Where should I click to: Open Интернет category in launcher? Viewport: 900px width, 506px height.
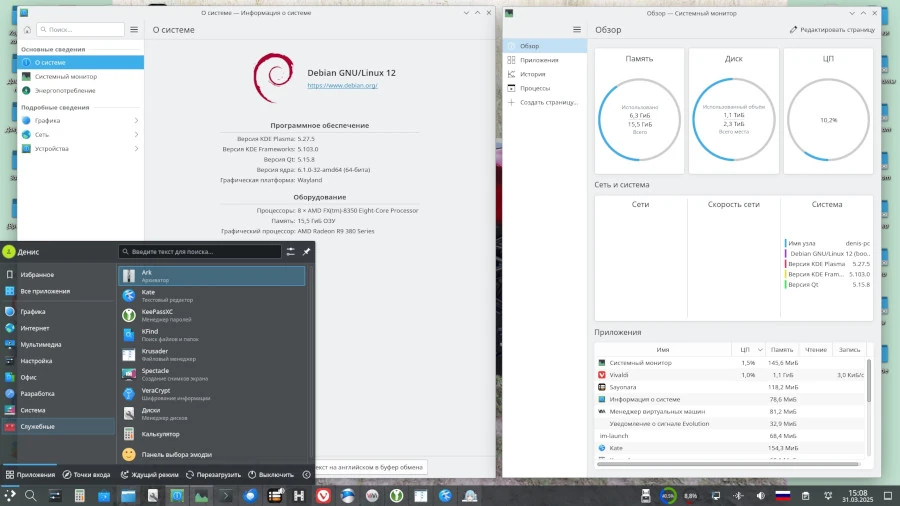pos(57,328)
